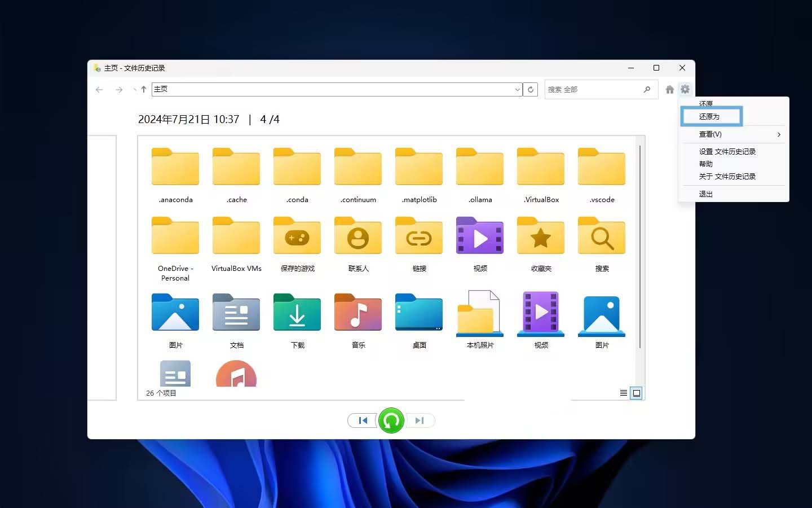Image resolution: width=812 pixels, height=508 pixels.
Task: Click the Home icon in the toolbar
Action: point(669,89)
